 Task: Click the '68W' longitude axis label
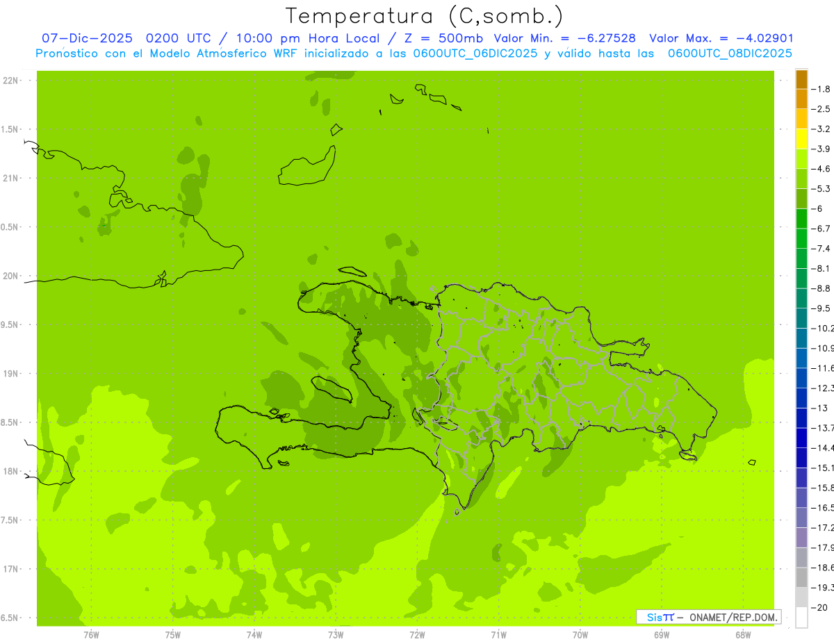click(x=743, y=634)
